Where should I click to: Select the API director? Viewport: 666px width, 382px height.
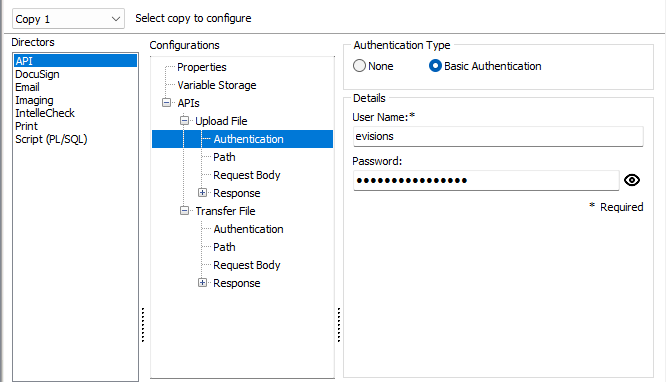click(75, 61)
